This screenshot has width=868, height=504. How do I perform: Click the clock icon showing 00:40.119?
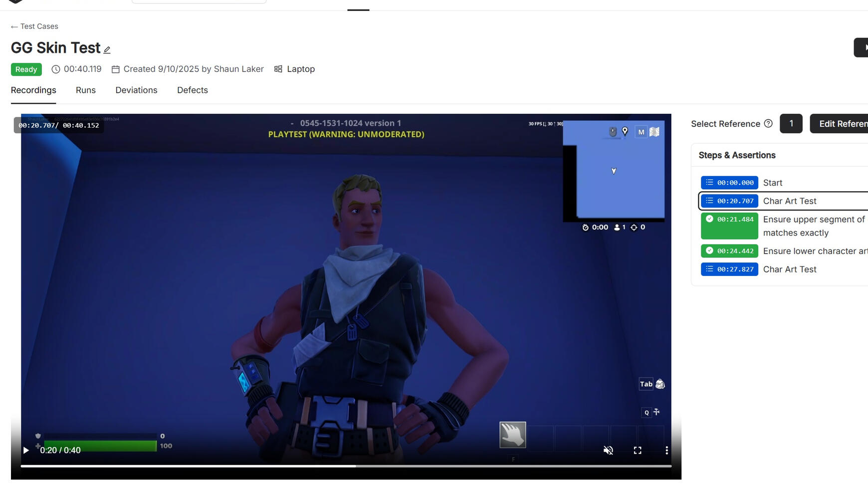[x=55, y=69]
